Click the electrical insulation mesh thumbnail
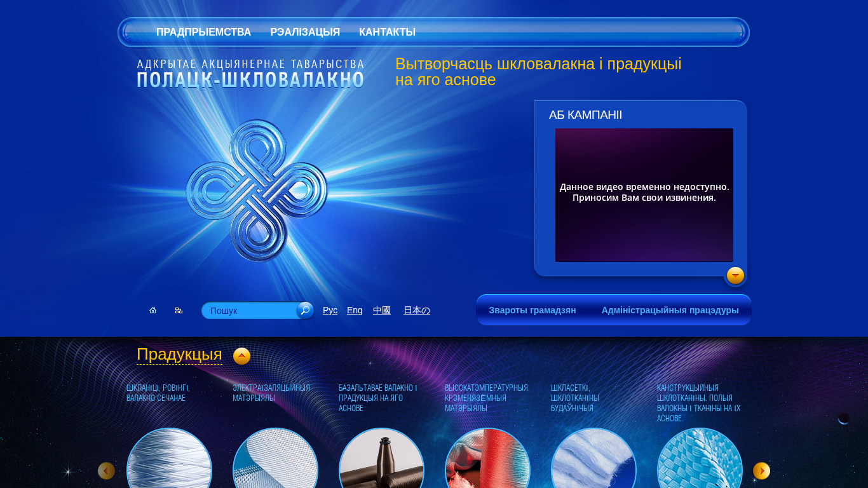The height and width of the screenshot is (488, 868). tap(275, 458)
